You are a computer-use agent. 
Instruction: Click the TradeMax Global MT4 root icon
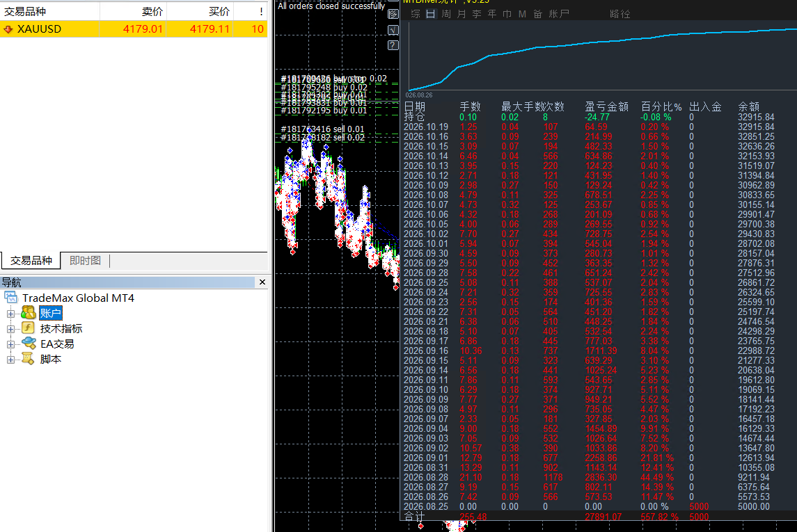pyautogui.click(x=10, y=298)
